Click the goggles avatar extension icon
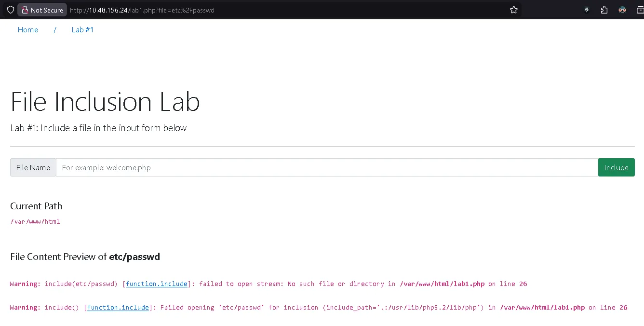Screen dimensions: 644x326 pos(622,10)
